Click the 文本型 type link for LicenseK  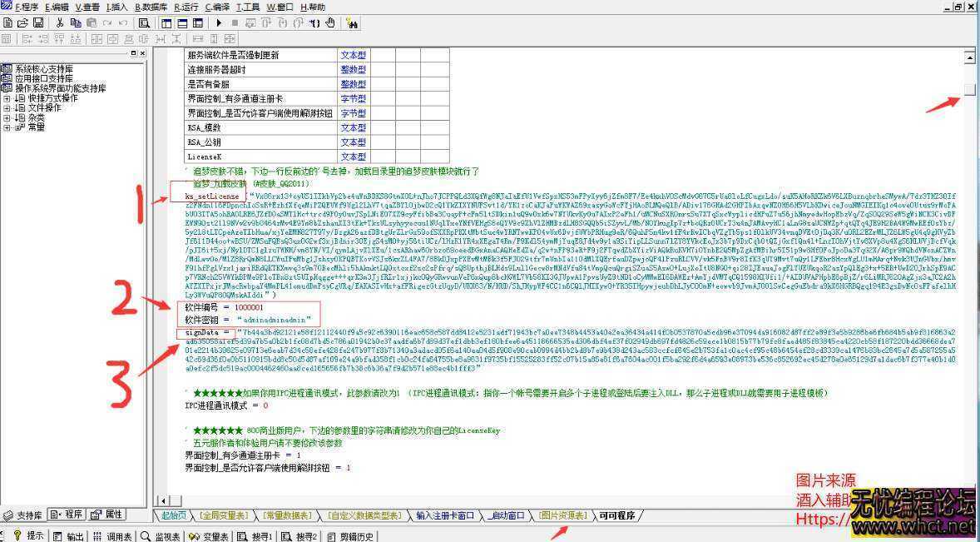point(353,157)
